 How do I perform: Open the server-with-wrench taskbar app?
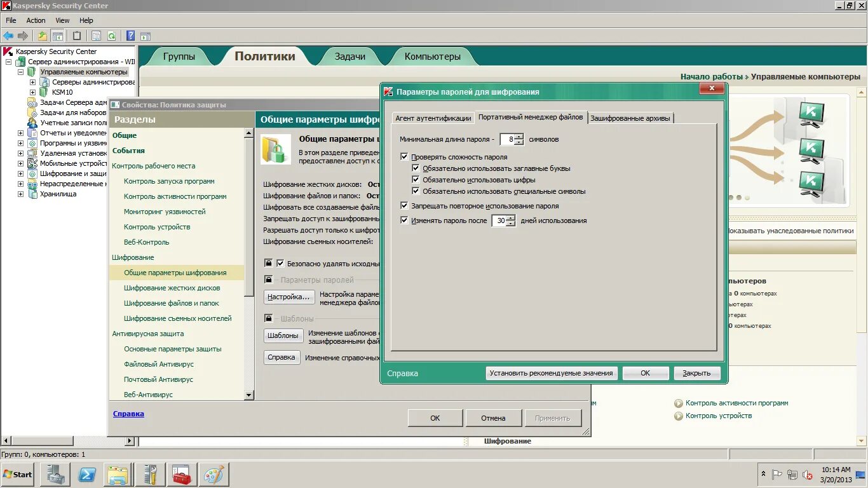150,475
